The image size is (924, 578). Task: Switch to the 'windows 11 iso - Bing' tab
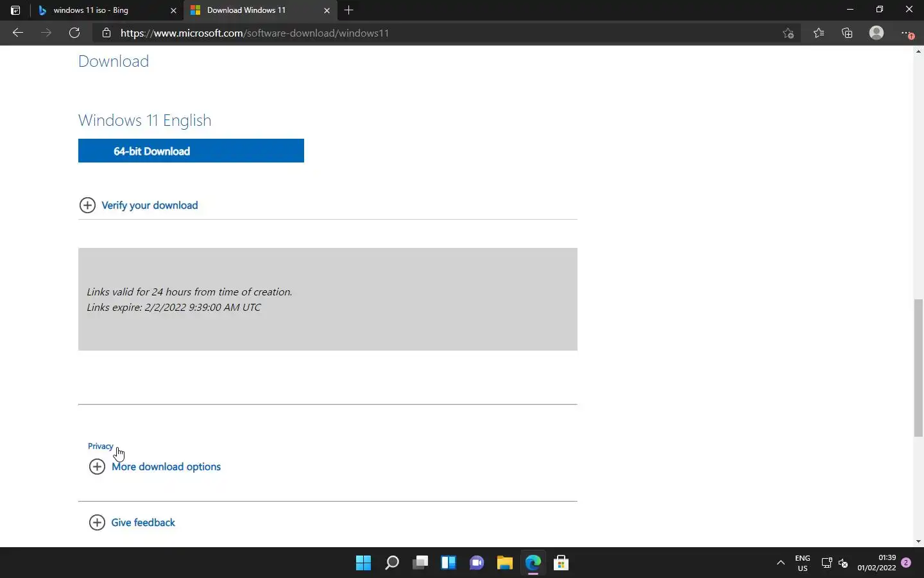point(107,10)
